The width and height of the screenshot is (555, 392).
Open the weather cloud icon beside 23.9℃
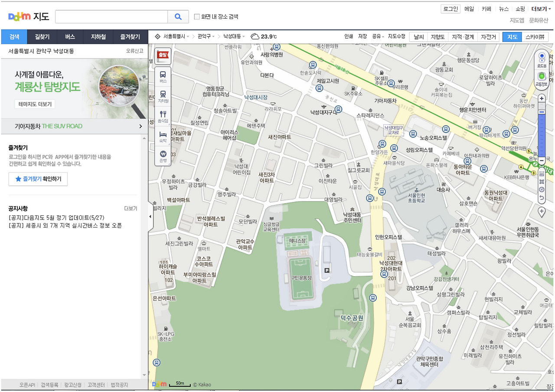pyautogui.click(x=255, y=36)
